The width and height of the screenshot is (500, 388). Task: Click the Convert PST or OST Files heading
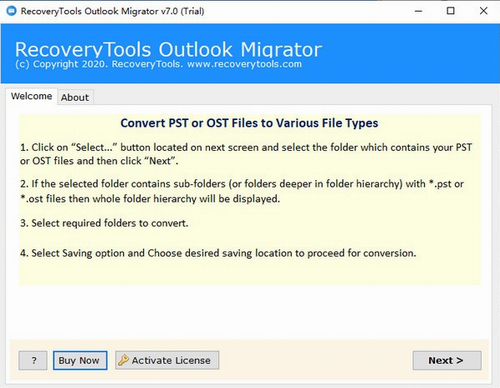(249, 123)
